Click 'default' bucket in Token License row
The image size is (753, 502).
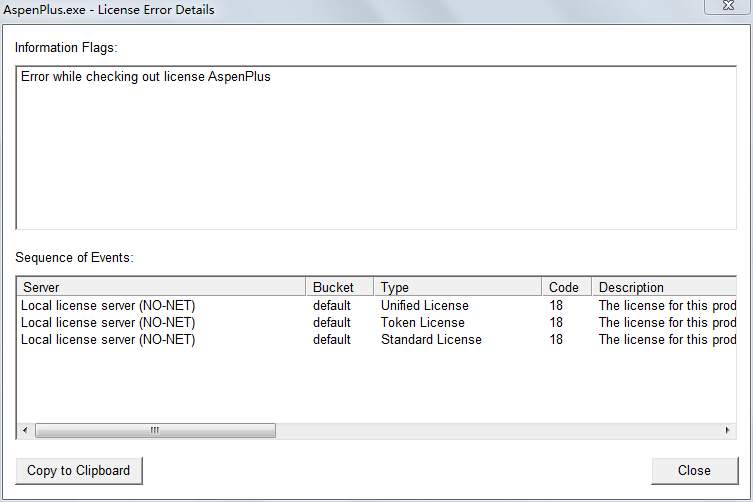coord(332,322)
